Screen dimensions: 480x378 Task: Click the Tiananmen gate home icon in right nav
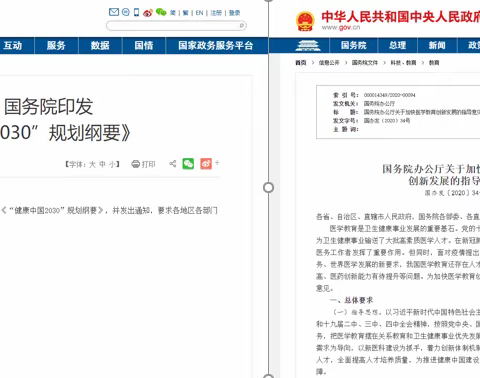pos(307,46)
